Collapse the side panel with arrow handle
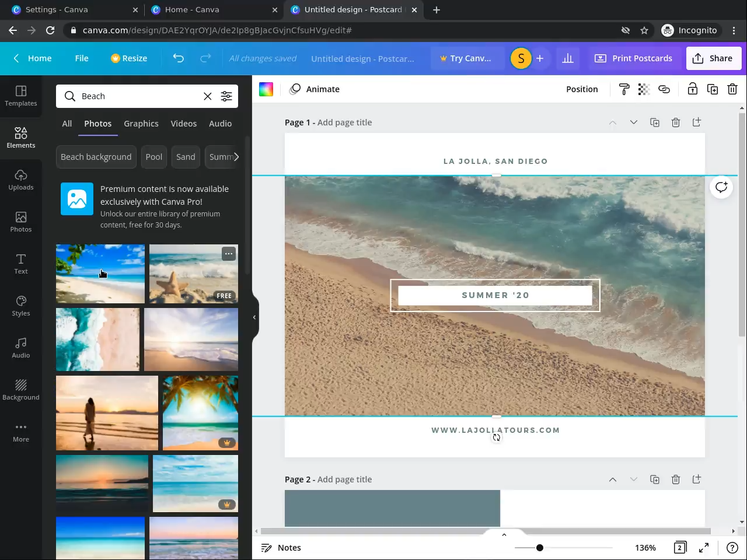The height and width of the screenshot is (560, 747). coord(254,317)
